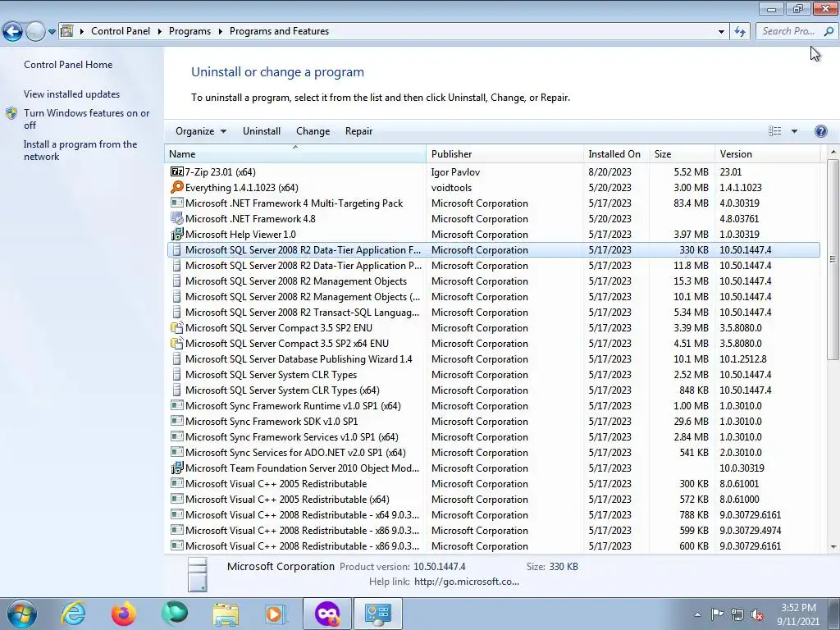Click the Programs breadcrumb
The width and height of the screenshot is (840, 630).
(189, 31)
